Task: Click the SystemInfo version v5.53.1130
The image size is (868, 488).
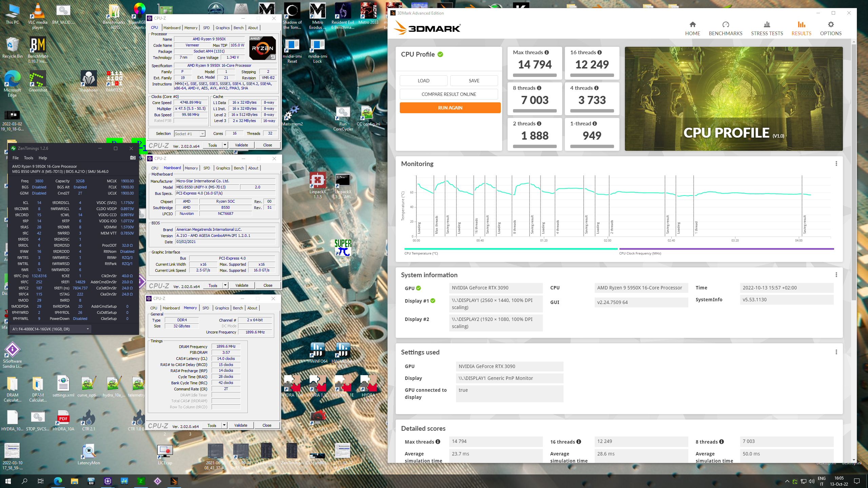Action: point(787,300)
